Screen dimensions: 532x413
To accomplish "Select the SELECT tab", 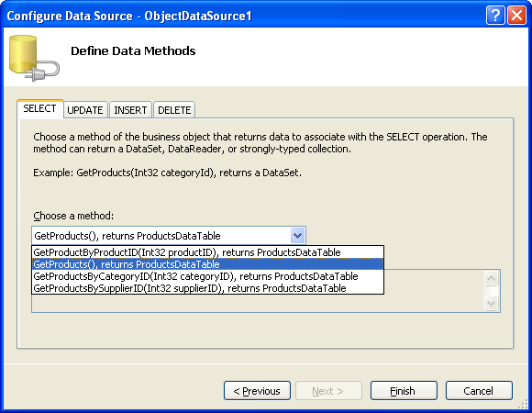I will point(40,108).
